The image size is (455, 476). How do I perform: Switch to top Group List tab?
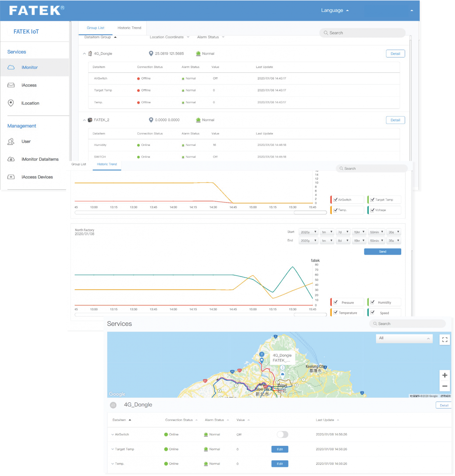click(x=96, y=28)
